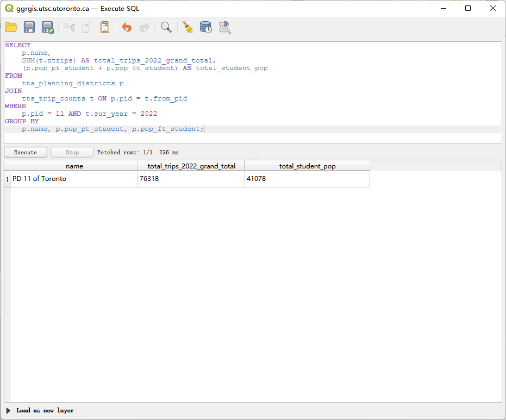Click the 'Fetched rows: 1/1' status text
The height and width of the screenshot is (420, 506).
[125, 152]
